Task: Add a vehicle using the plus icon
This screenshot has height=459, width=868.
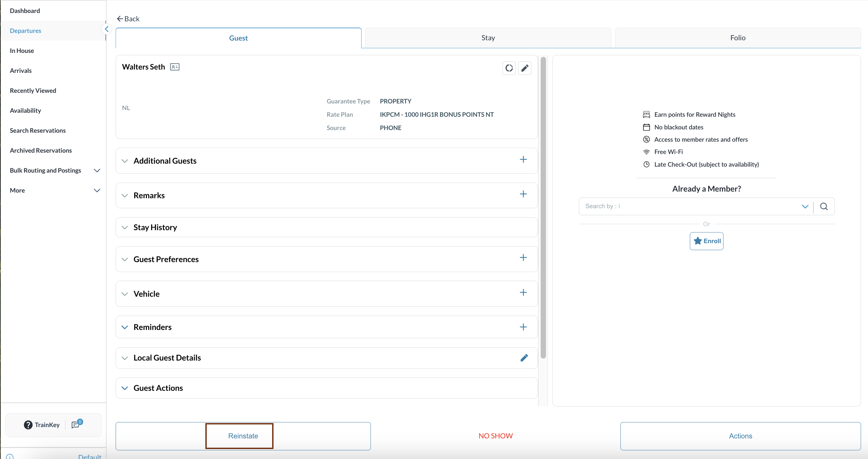Action: pyautogui.click(x=523, y=293)
